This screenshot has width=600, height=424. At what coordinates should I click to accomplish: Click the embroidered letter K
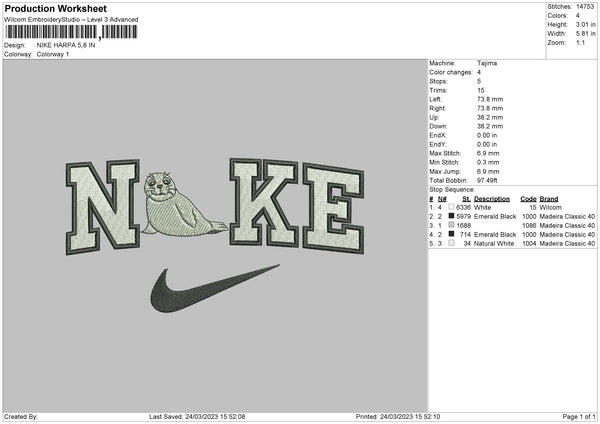point(264,202)
